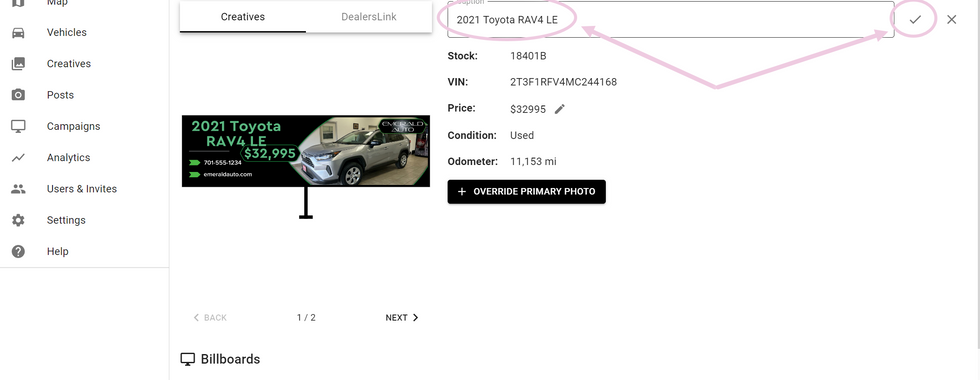This screenshot has width=980, height=380.
Task: Click the Help question mark icon
Action: point(18,251)
